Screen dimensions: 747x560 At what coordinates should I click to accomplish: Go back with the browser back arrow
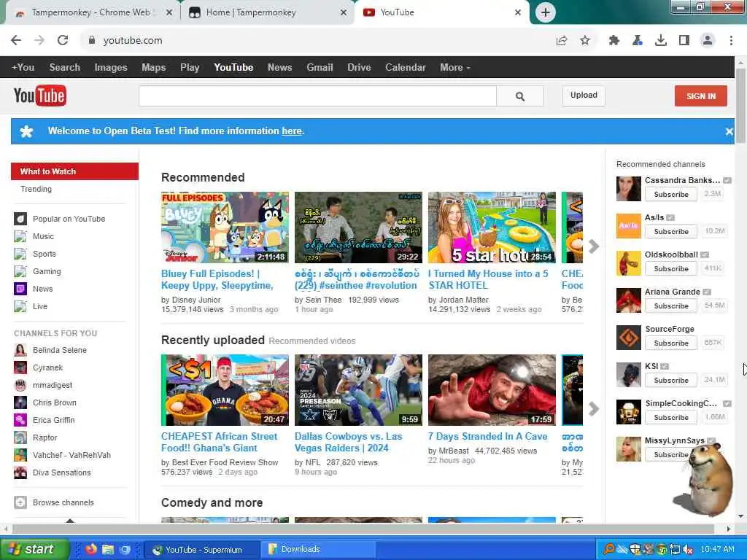[16, 41]
